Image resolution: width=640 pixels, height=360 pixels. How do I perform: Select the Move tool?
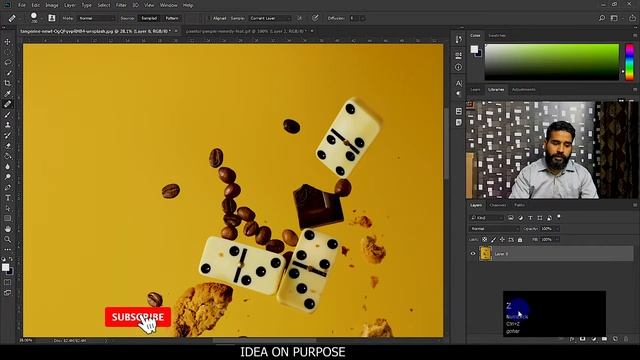[x=7, y=42]
